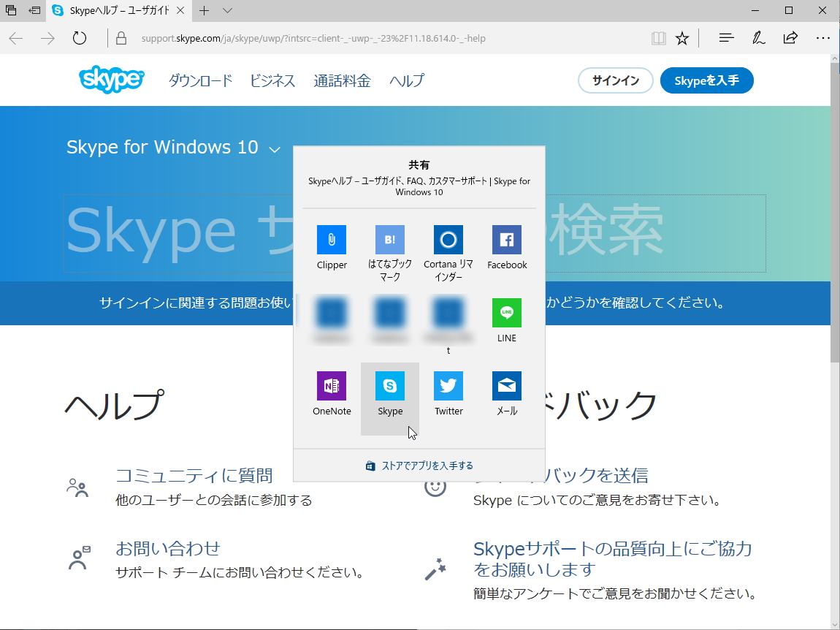Open the tab list chevron next to new tab
This screenshot has height=630, width=840.
pyautogui.click(x=226, y=11)
